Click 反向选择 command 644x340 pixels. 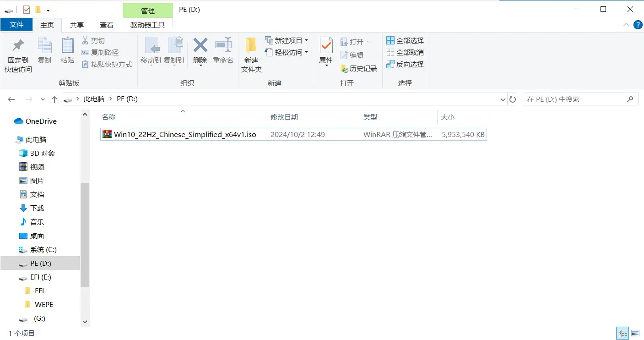[405, 64]
